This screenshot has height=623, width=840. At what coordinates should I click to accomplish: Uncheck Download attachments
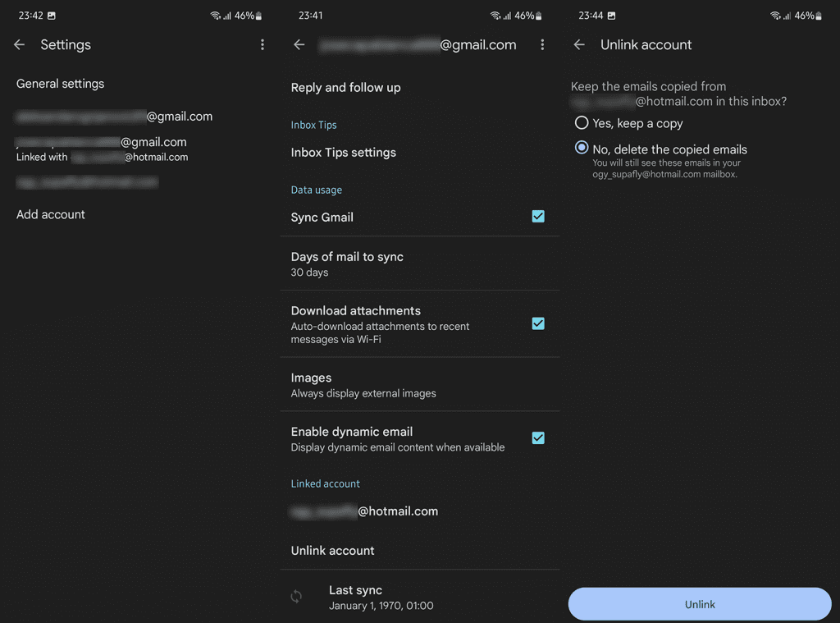coord(538,323)
